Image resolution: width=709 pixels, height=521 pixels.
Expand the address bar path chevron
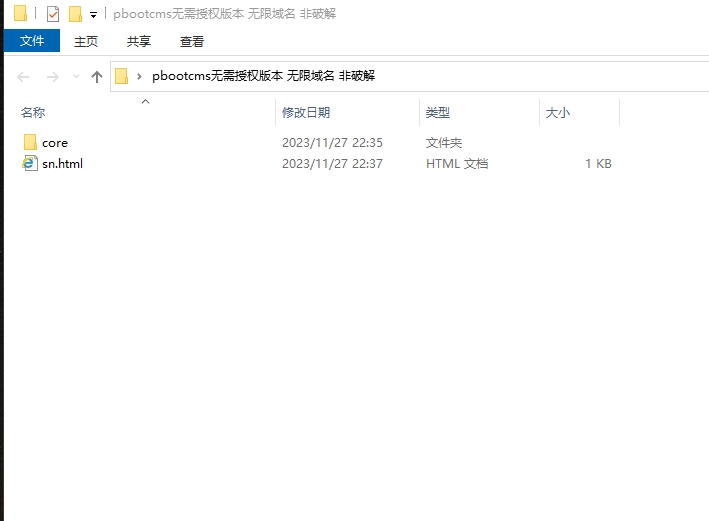[139, 76]
